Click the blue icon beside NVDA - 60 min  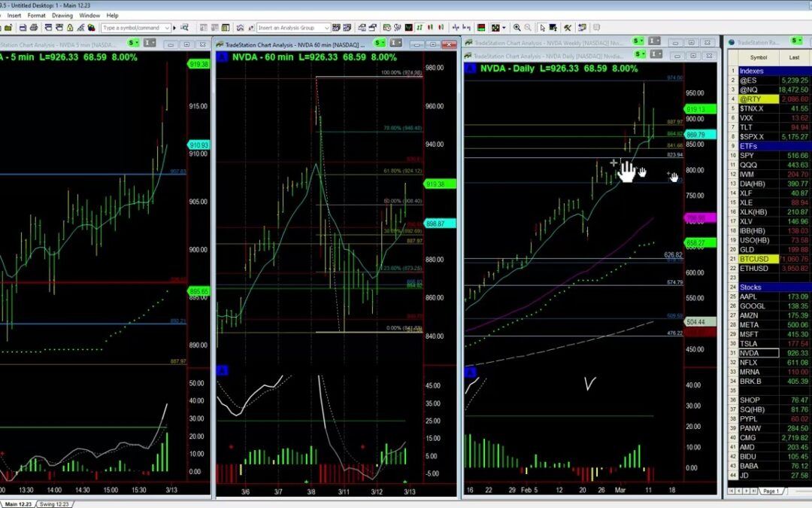pyautogui.click(x=222, y=57)
